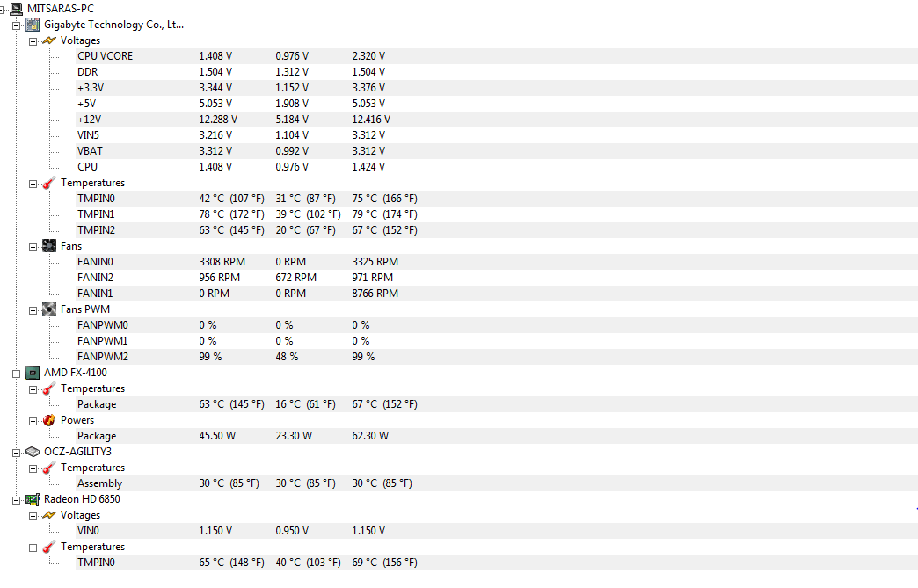Click the Radeon Temperatures thermometer icon
Screen dimensions: 918x588
(x=49, y=547)
